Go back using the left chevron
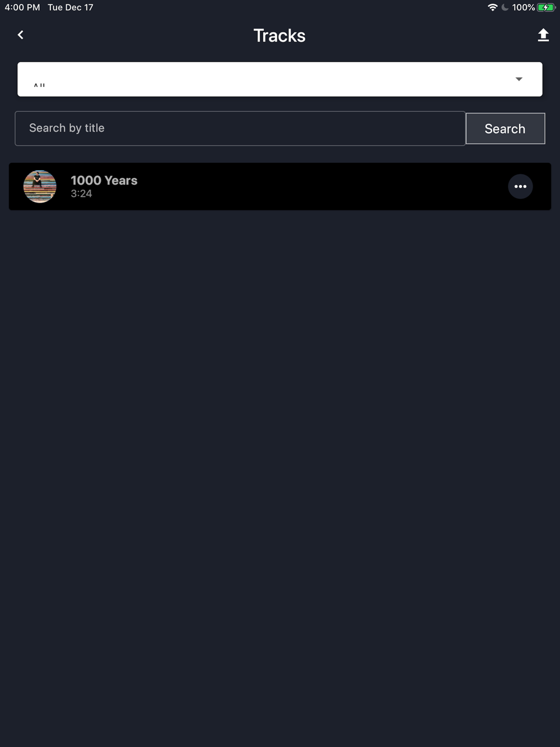 click(21, 35)
